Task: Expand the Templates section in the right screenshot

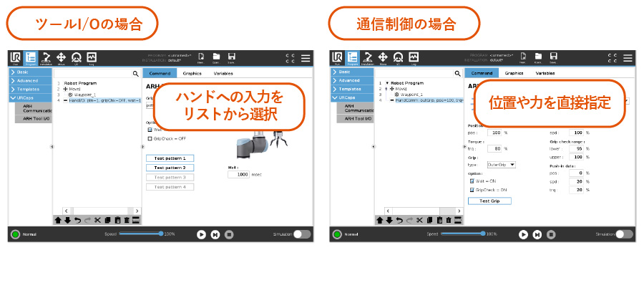Action: (352, 89)
